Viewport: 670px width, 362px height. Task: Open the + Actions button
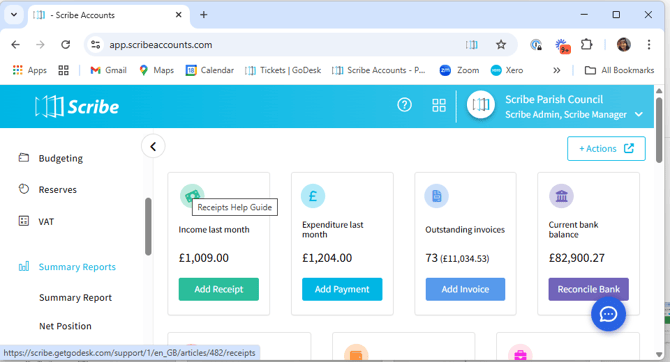point(606,149)
